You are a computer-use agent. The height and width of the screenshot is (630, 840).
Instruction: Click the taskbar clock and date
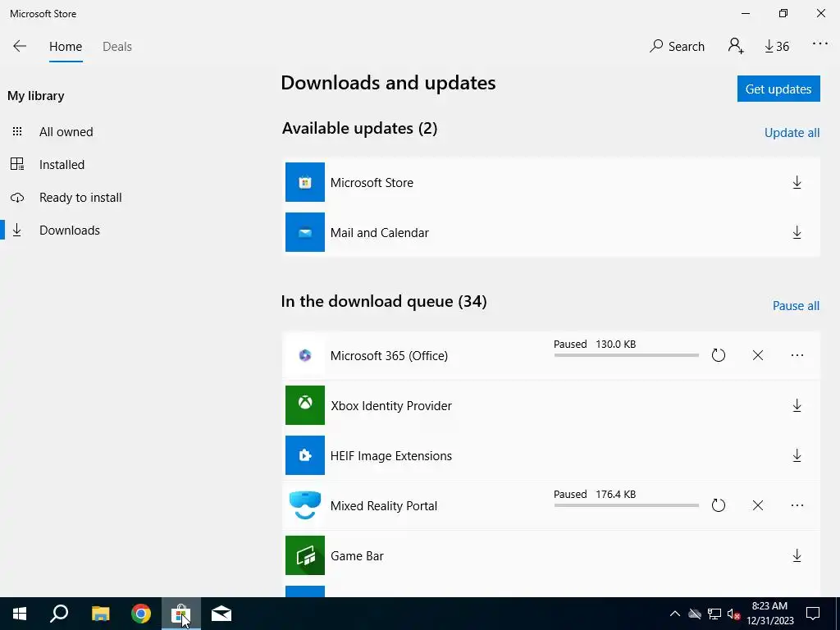click(769, 614)
